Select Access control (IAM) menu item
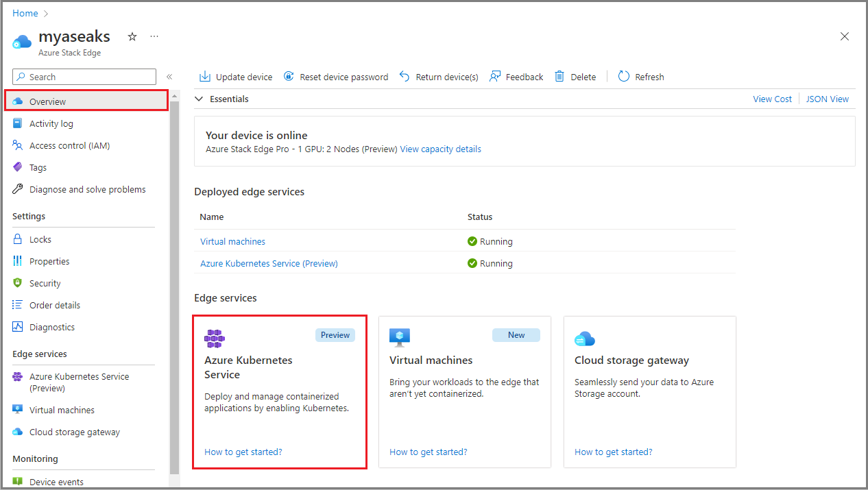This screenshot has width=868, height=490. tap(69, 145)
